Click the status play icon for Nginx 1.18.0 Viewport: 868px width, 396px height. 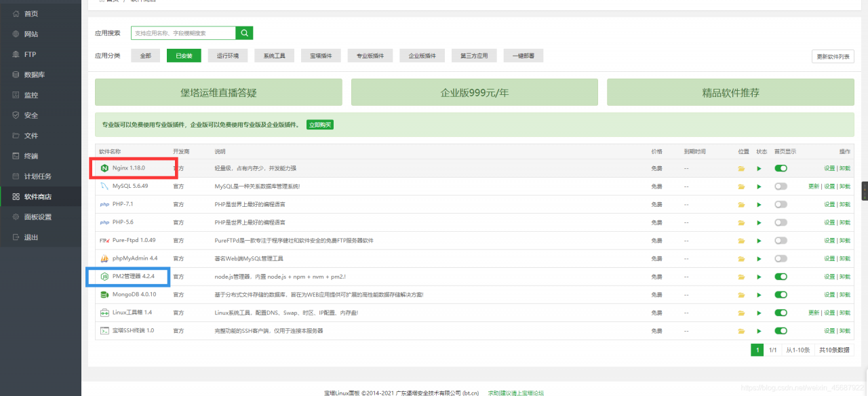coord(759,168)
